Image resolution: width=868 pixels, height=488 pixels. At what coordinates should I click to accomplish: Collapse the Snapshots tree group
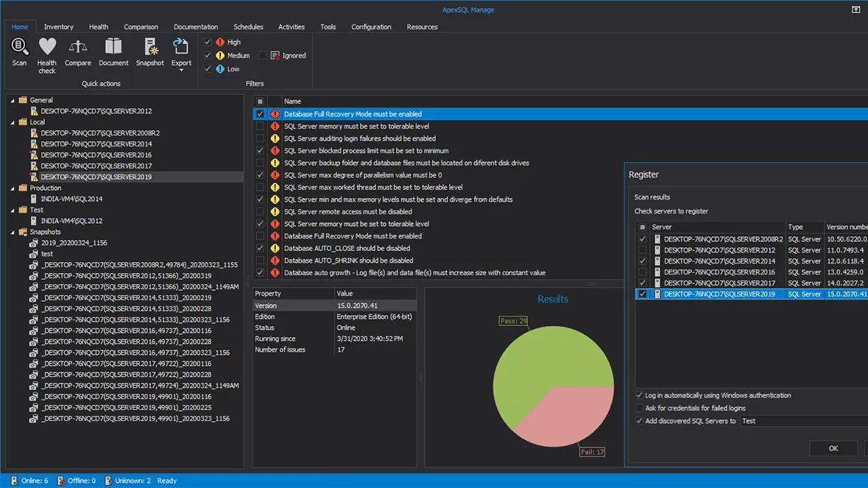[x=13, y=232]
